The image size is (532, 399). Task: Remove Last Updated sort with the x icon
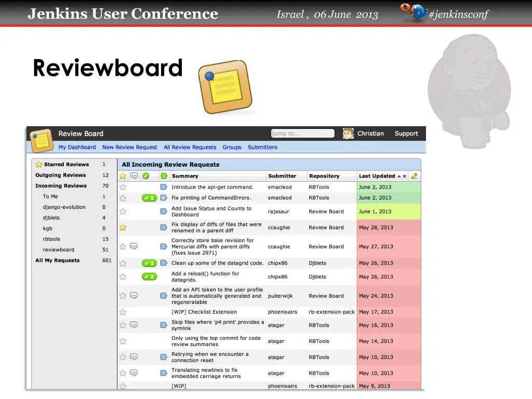coord(404,176)
